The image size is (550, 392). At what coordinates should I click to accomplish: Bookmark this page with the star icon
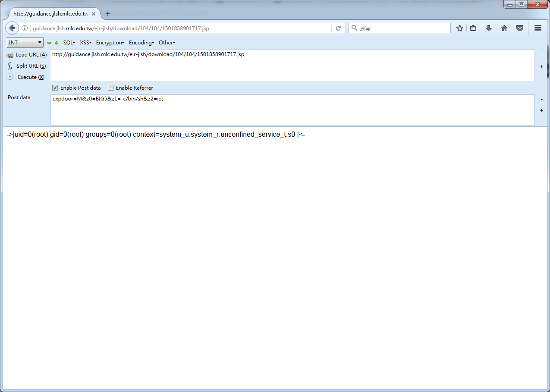click(x=460, y=28)
